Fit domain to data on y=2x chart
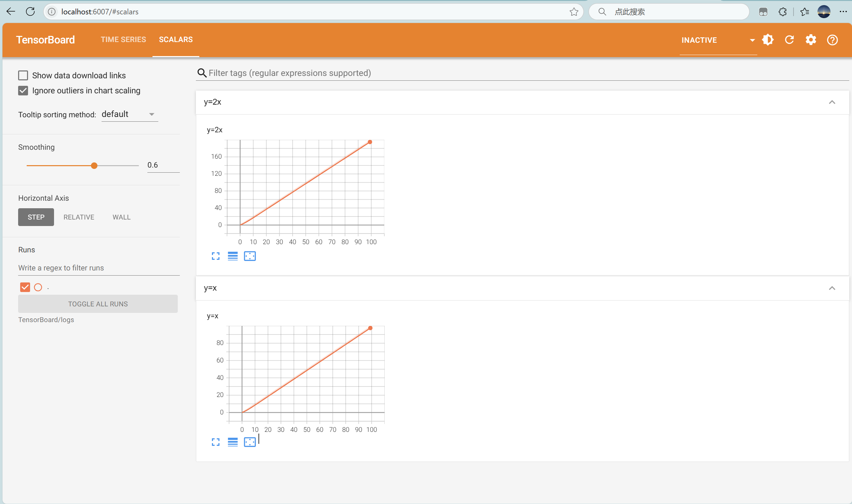 [x=250, y=256]
